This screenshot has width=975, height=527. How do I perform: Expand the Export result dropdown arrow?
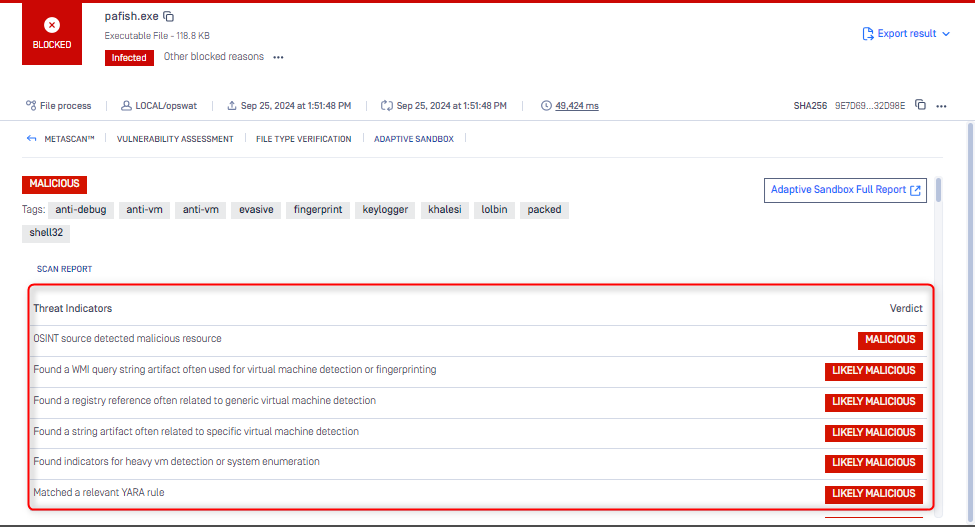[946, 34]
